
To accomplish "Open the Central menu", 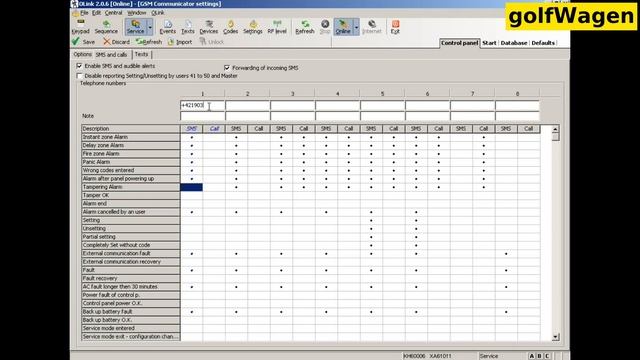I will pos(113,13).
